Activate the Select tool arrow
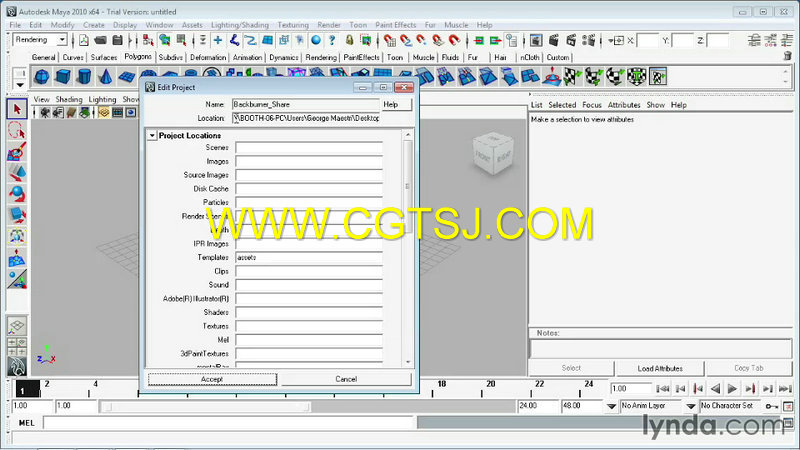 (x=17, y=109)
